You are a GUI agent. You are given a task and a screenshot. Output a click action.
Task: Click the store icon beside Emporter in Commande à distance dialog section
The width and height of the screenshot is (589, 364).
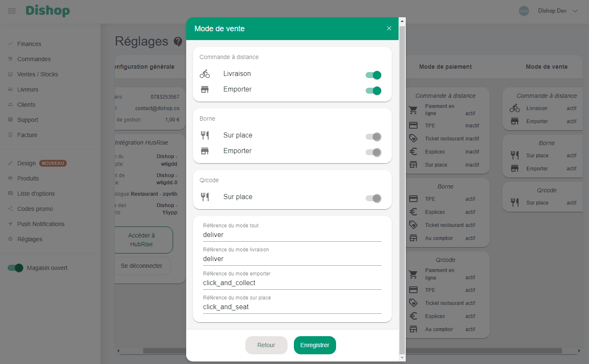pyautogui.click(x=205, y=89)
